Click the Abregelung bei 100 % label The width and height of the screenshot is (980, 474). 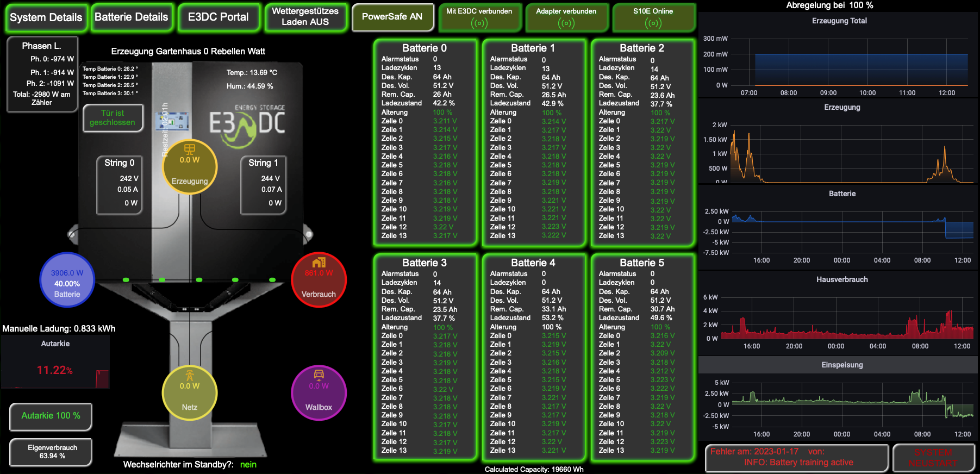pyautogui.click(x=829, y=5)
